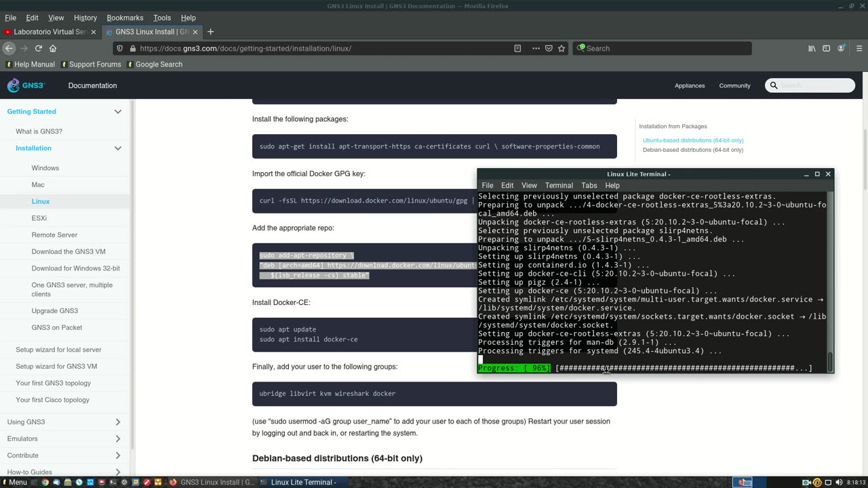This screenshot has width=868, height=488.
Task: Collapse the Installation section chevron
Action: tap(117, 148)
